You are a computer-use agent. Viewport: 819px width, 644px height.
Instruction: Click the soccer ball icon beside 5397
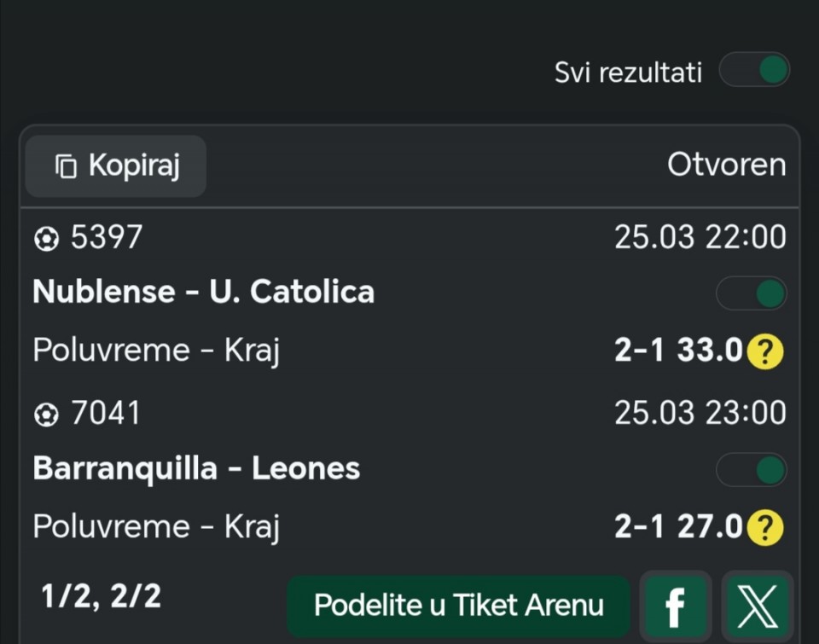click(45, 240)
